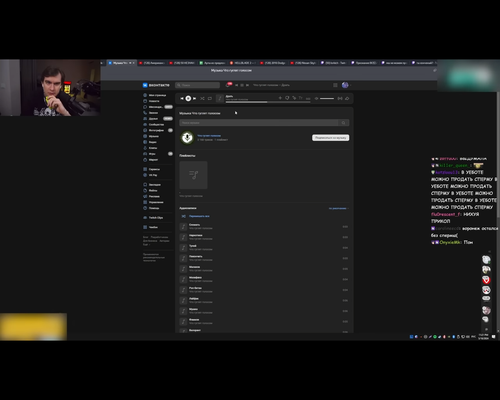Click the header mini-player next track button
This screenshot has width=500, height=400.
247,85
